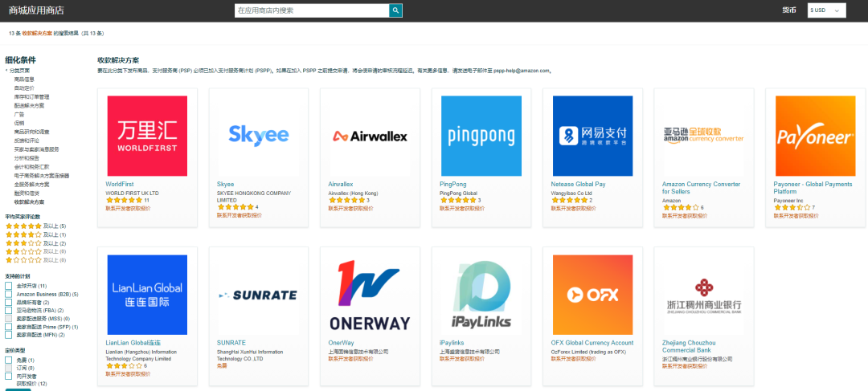Open the SUNRATE logo tile
The width and height of the screenshot is (868, 391).
(259, 295)
